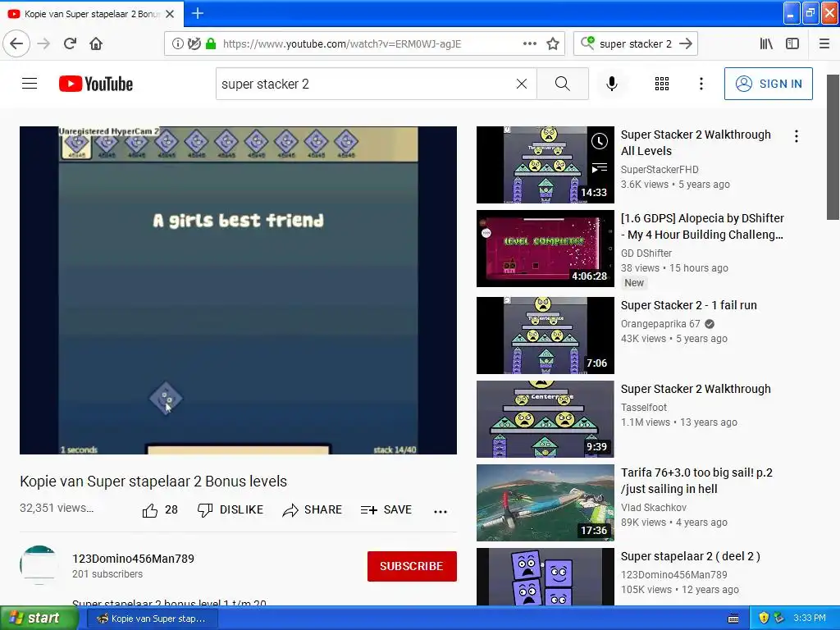840x630 pixels.
Task: Open 'Tarifa 76+3.0 too big sail' thumbnail
Action: (545, 503)
